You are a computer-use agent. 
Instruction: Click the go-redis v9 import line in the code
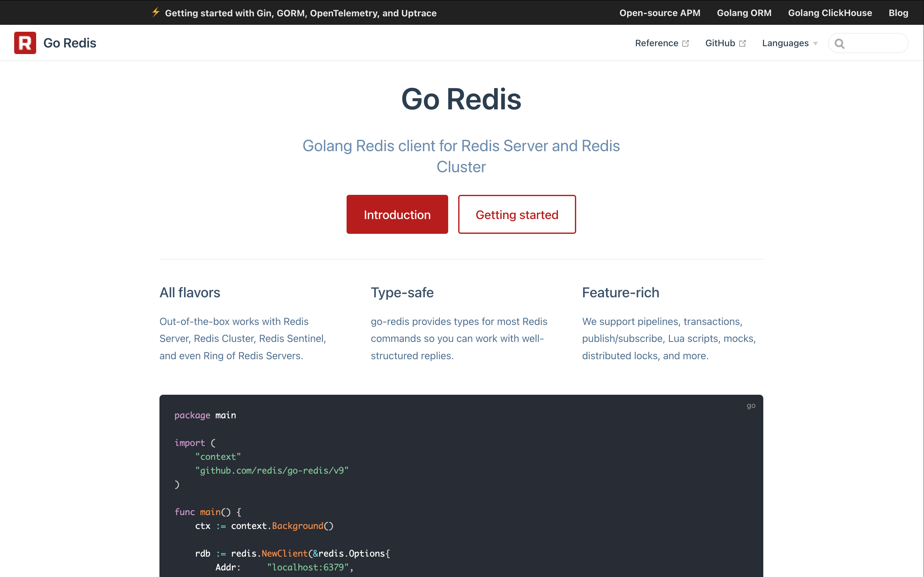(x=272, y=470)
